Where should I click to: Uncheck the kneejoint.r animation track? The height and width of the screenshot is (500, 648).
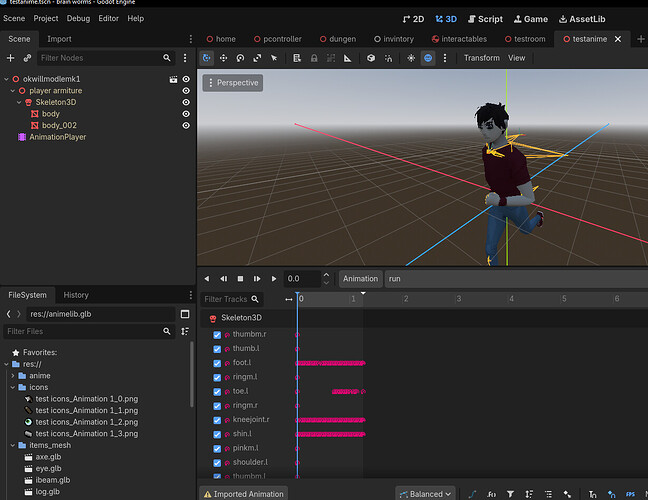(217, 420)
